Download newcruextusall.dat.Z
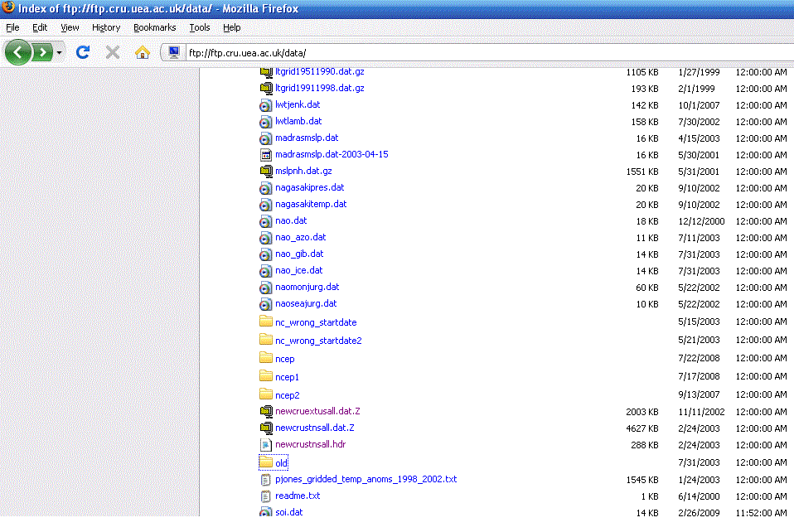794x532 pixels. click(317, 412)
